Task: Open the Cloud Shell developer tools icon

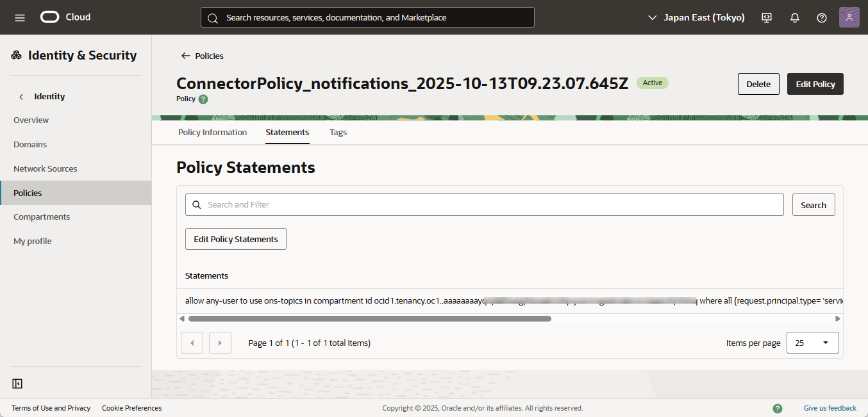Action: click(x=767, y=17)
